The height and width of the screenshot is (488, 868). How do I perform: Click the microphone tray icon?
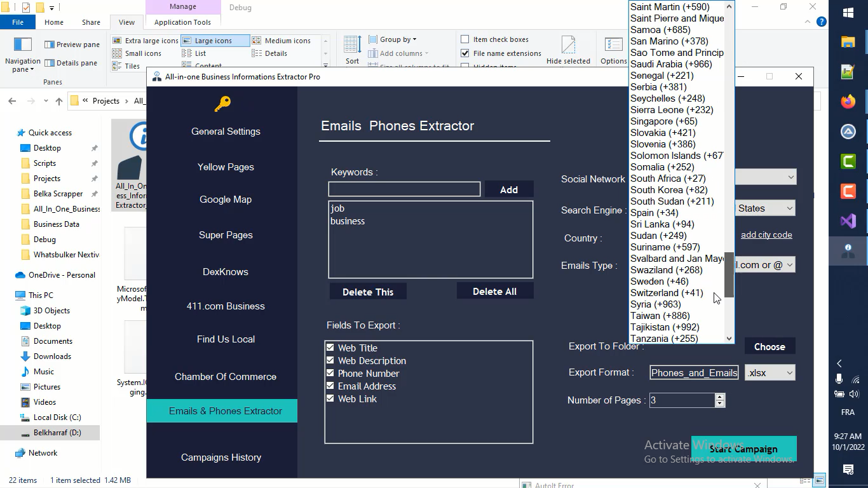coord(839,379)
